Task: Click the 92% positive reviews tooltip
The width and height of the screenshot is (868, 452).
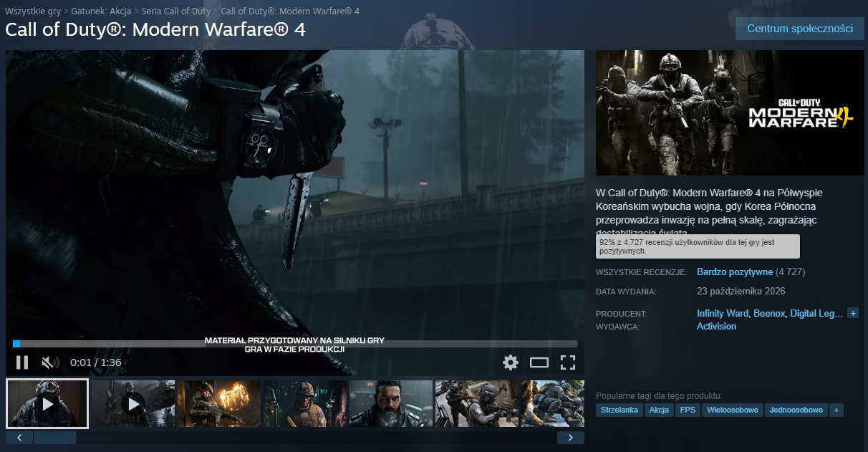Action: pyautogui.click(x=698, y=246)
